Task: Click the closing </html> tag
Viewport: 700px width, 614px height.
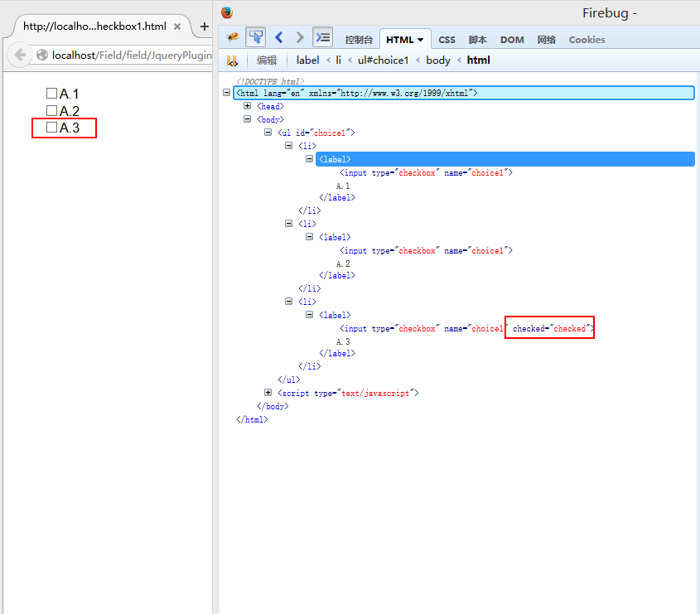Action: [252, 419]
